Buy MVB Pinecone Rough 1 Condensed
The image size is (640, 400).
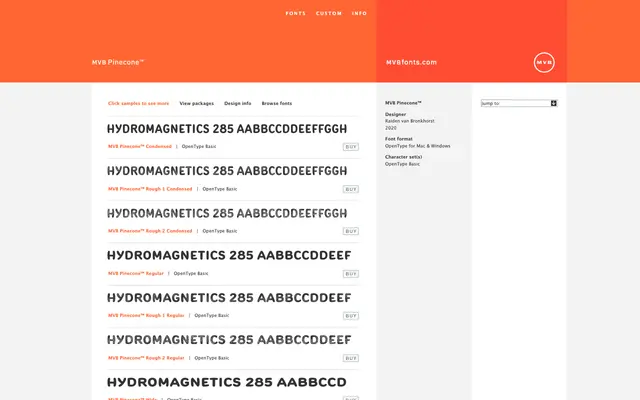point(351,189)
